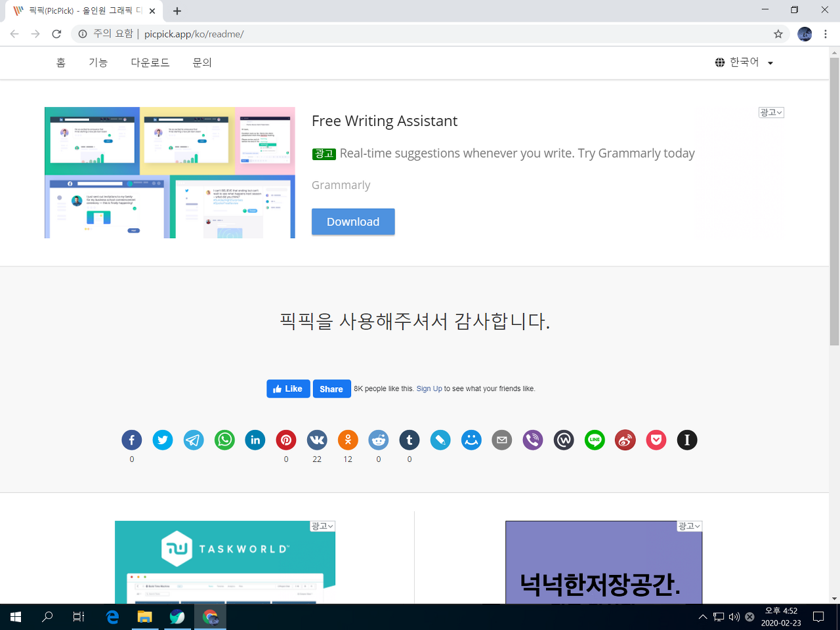This screenshot has width=840, height=630.
Task: Open the 기능 menu item
Action: 98,62
